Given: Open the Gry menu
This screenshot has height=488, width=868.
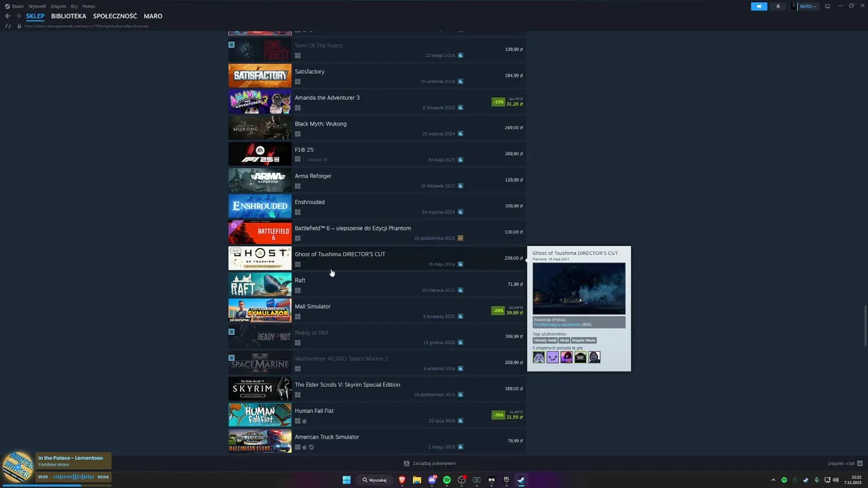Looking at the screenshot, I should coord(74,6).
